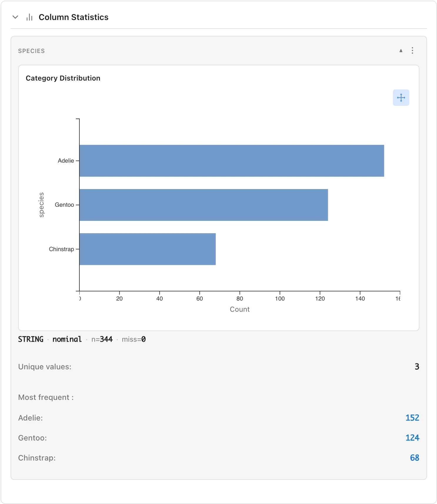Click the Adelie count value 152
Viewport: 437px width, 504px height.
click(x=412, y=418)
